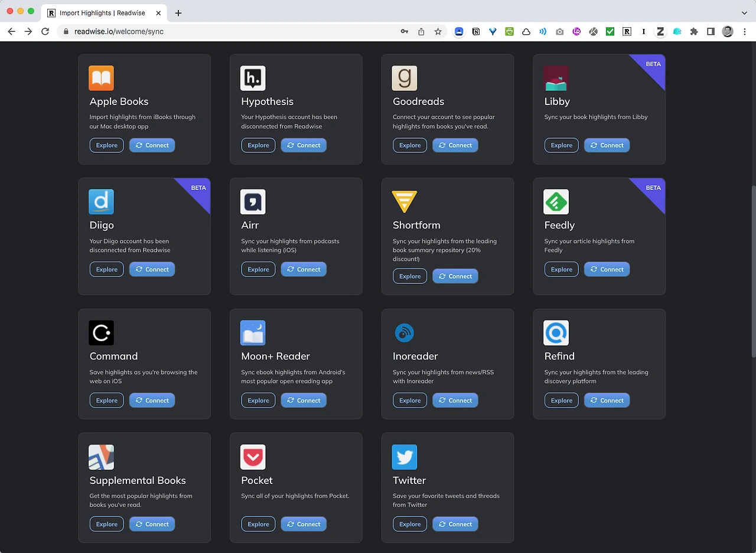The height and width of the screenshot is (553, 756).
Task: Click the 'Sync your book highlights from Libby' text
Action: click(596, 117)
